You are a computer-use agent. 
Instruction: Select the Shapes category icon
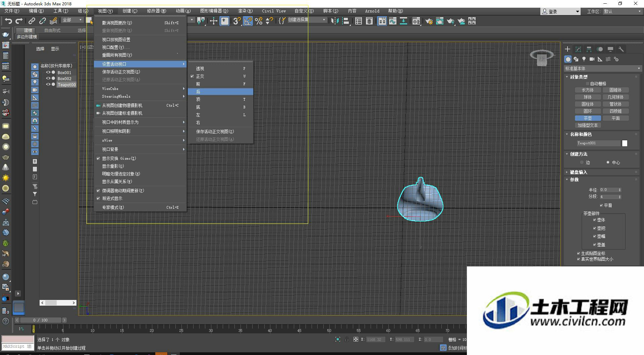click(x=576, y=59)
